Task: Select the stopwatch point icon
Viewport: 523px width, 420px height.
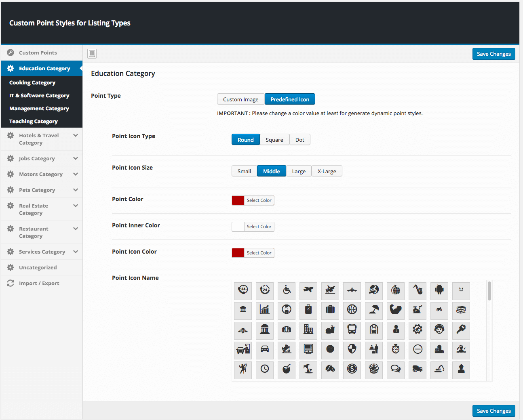Action: [396, 349]
